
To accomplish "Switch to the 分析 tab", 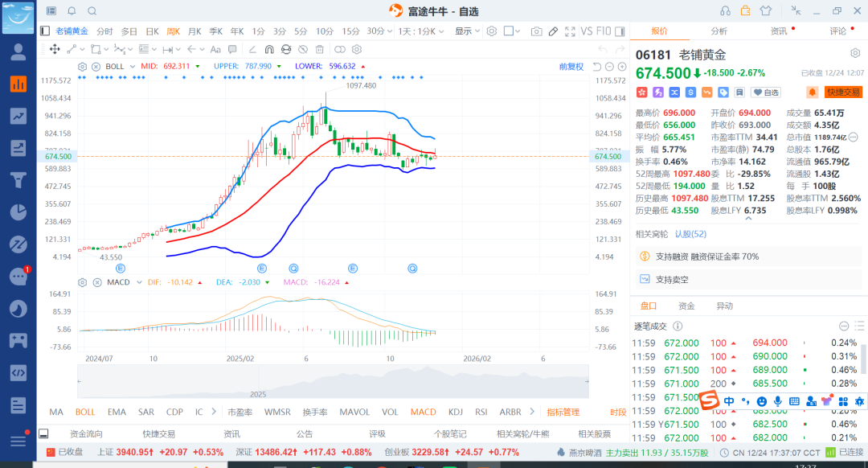I will click(x=719, y=31).
